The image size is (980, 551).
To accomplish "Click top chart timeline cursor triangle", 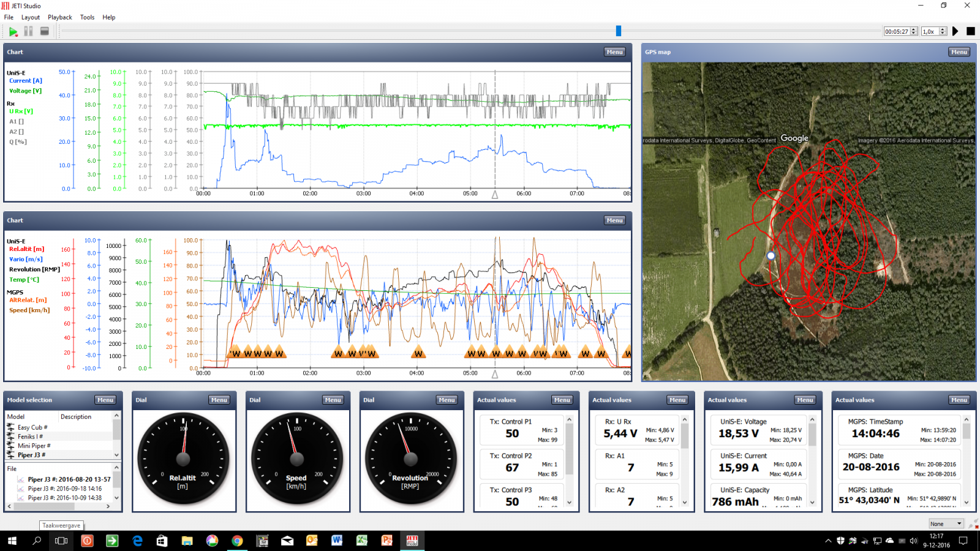I will coord(495,195).
